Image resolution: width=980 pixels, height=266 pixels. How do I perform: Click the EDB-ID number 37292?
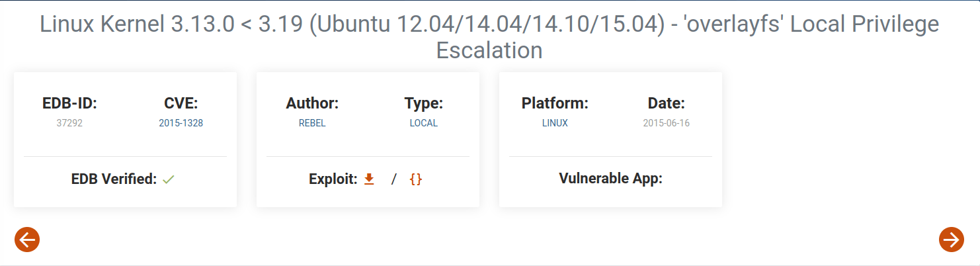[69, 123]
